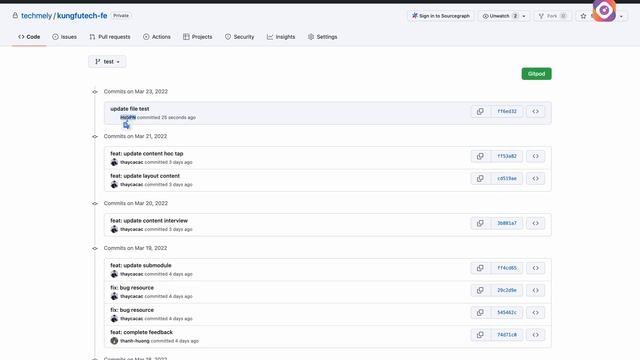640x360 pixels.
Task: Copy SHA for 'feat: complete feedback'
Action: pos(480,335)
